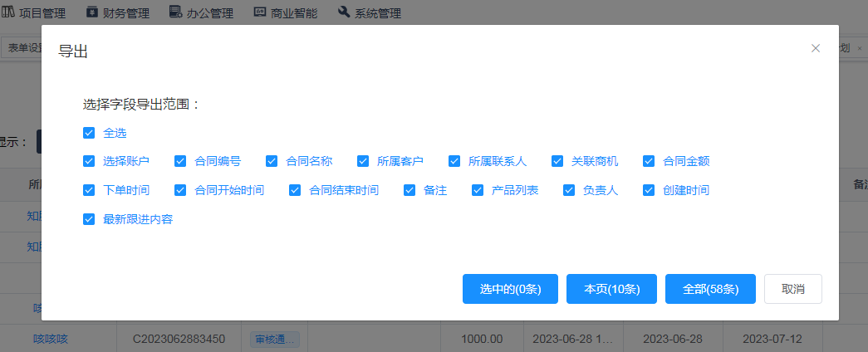This screenshot has height=352, width=868.
Task: Uncheck the 选择账户 field checkbox
Action: (89, 161)
